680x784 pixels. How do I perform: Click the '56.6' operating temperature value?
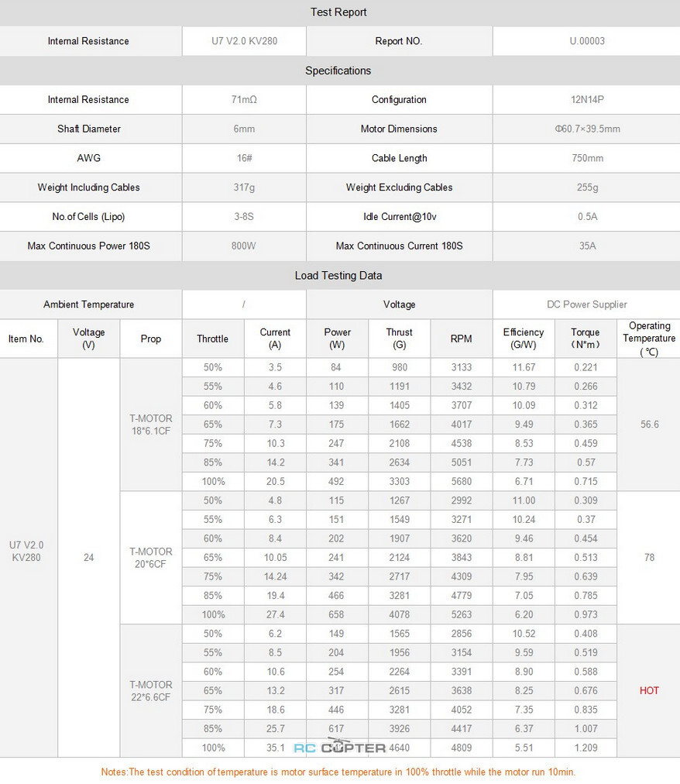tap(649, 425)
